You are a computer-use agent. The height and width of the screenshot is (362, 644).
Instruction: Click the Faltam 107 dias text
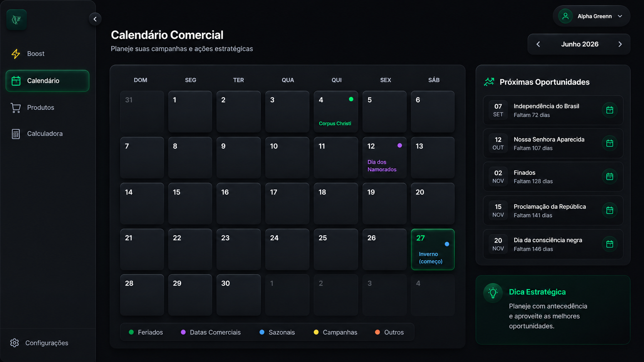(x=533, y=148)
